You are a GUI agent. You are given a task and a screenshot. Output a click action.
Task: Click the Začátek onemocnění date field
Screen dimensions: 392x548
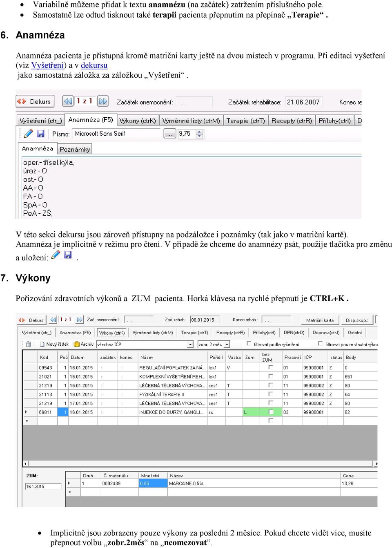(x=195, y=102)
